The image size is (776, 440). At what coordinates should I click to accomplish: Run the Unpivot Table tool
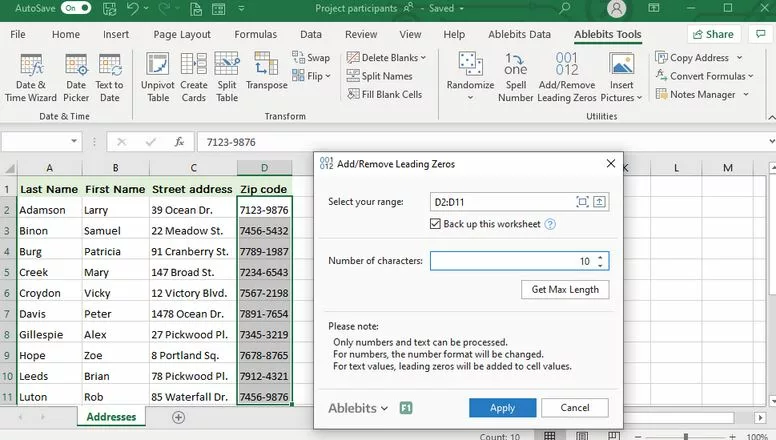coord(157,77)
